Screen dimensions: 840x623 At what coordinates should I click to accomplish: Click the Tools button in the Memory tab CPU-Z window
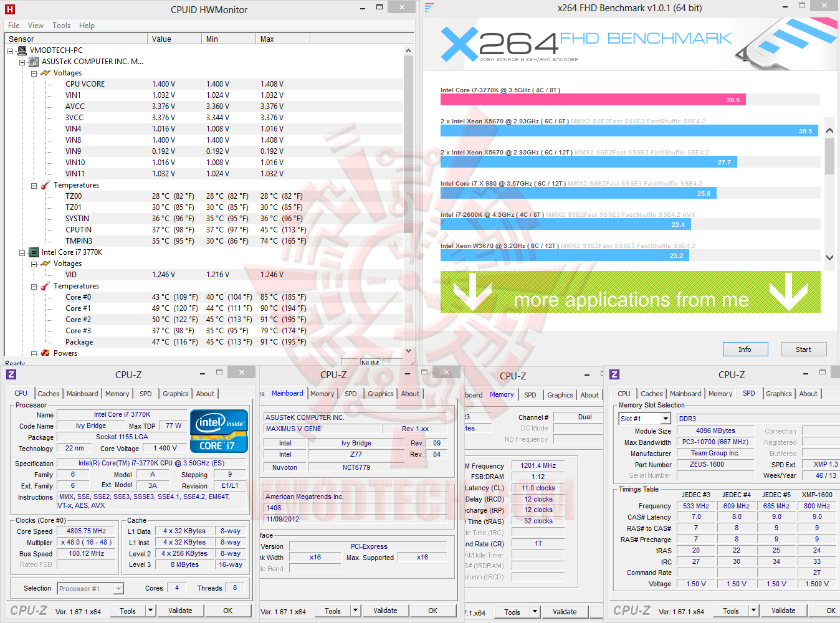pos(512,612)
